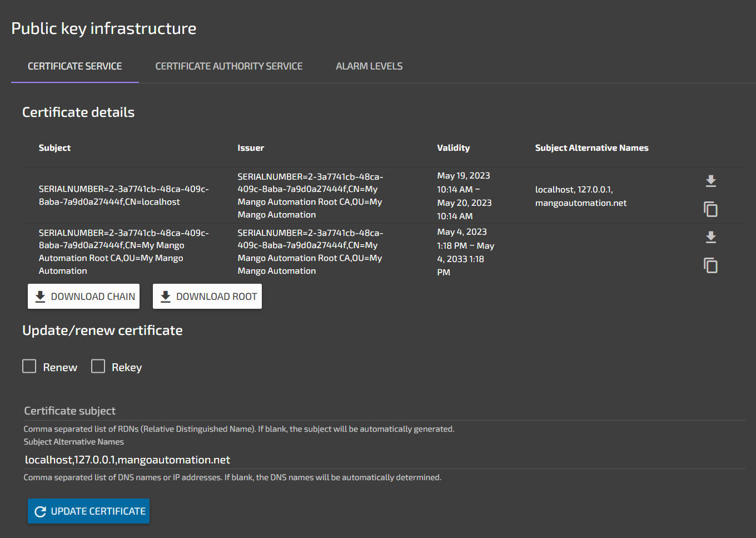Viewport: 756px width, 538px height.
Task: Click the localhost, 127.0.0.1 alternative names cell
Action: tap(581, 196)
